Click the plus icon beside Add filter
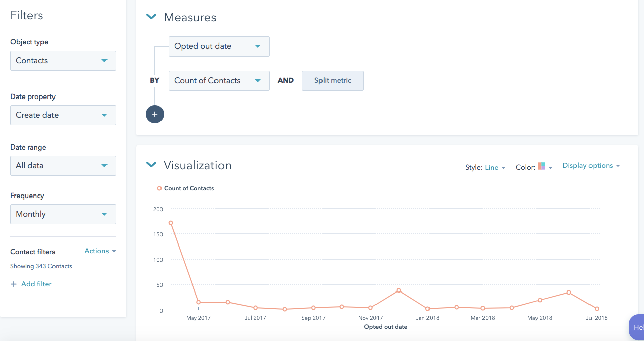 click(14, 284)
